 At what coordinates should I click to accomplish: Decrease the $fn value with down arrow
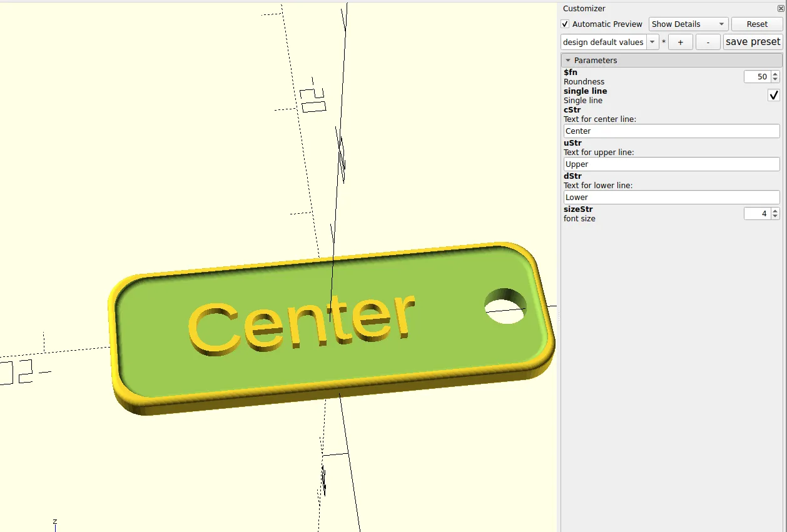coord(776,80)
